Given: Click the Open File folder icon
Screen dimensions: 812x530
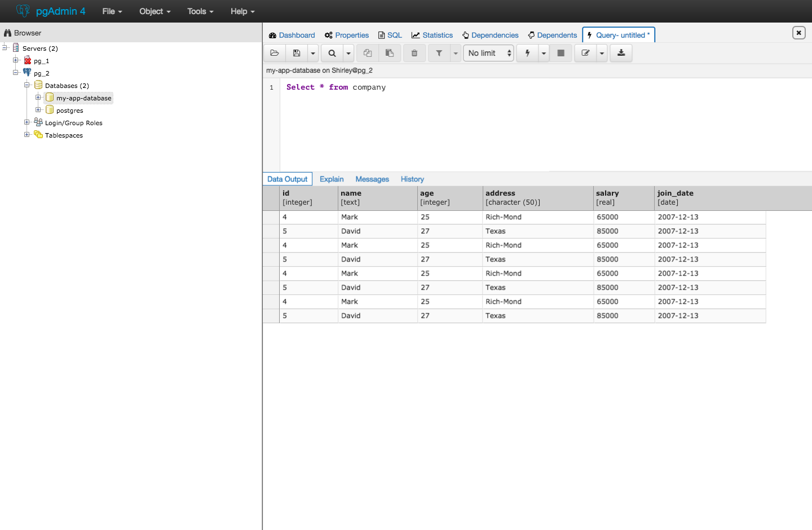Looking at the screenshot, I should [x=275, y=53].
